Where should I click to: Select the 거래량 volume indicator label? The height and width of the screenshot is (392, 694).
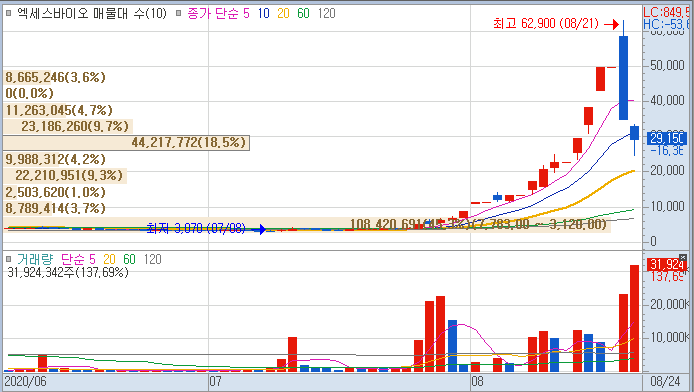tap(35, 259)
